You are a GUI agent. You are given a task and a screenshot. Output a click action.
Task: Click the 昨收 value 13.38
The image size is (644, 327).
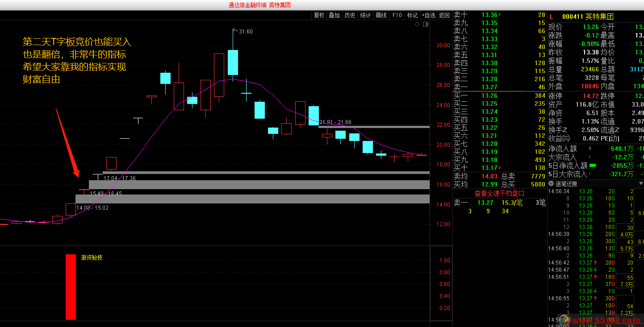click(590, 52)
